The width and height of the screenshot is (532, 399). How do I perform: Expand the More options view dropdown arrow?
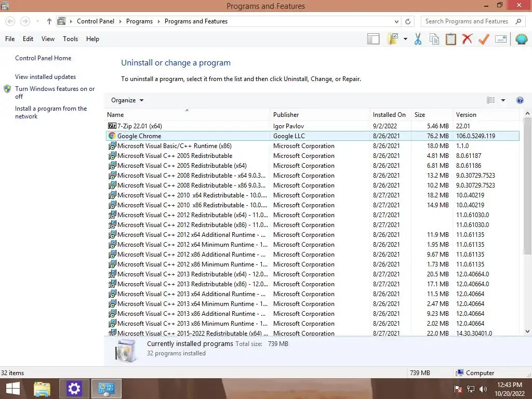coord(503,100)
